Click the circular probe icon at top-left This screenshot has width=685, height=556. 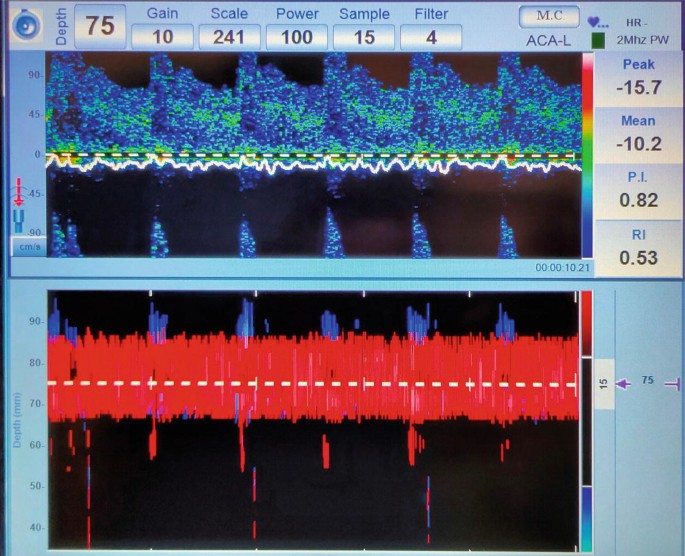(25, 26)
